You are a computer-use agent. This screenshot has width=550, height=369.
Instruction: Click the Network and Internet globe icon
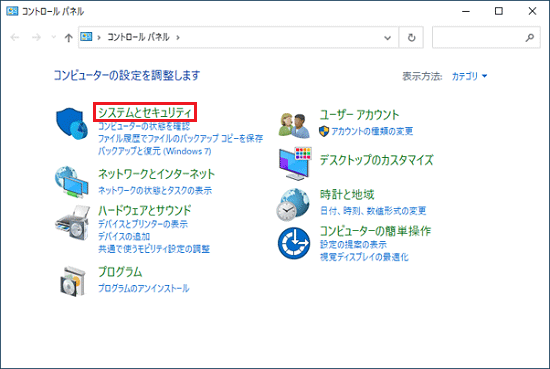click(72, 182)
